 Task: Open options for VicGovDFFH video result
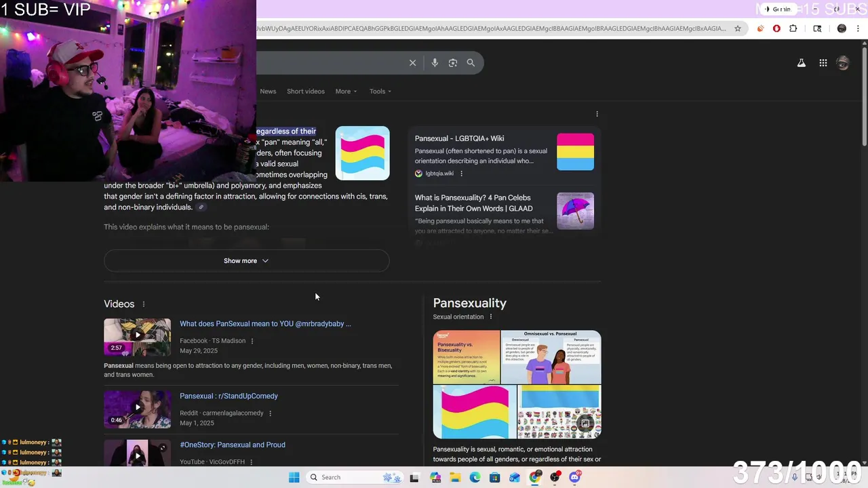coord(251,462)
